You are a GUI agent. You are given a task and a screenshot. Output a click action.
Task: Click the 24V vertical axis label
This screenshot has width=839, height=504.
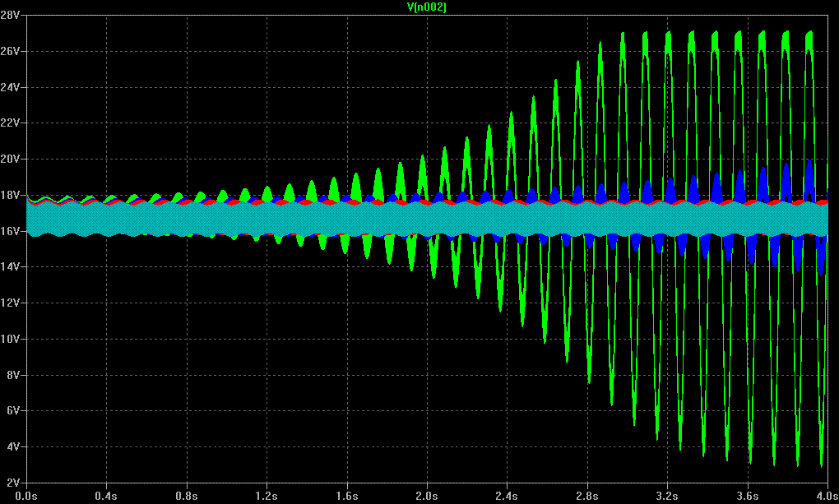tap(10, 86)
